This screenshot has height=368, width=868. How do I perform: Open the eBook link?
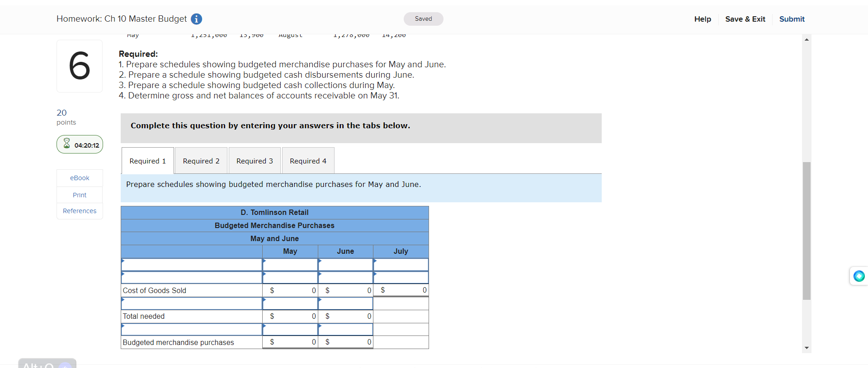(x=80, y=178)
